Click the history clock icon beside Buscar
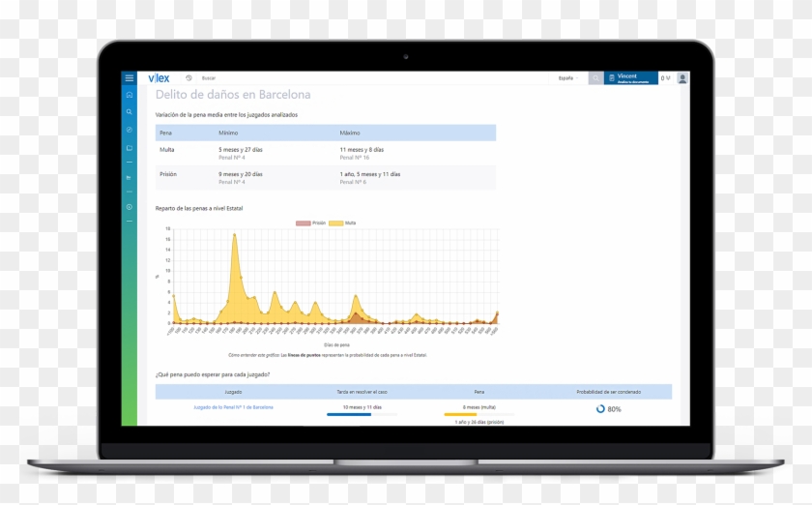The height and width of the screenshot is (505, 812). [x=188, y=77]
